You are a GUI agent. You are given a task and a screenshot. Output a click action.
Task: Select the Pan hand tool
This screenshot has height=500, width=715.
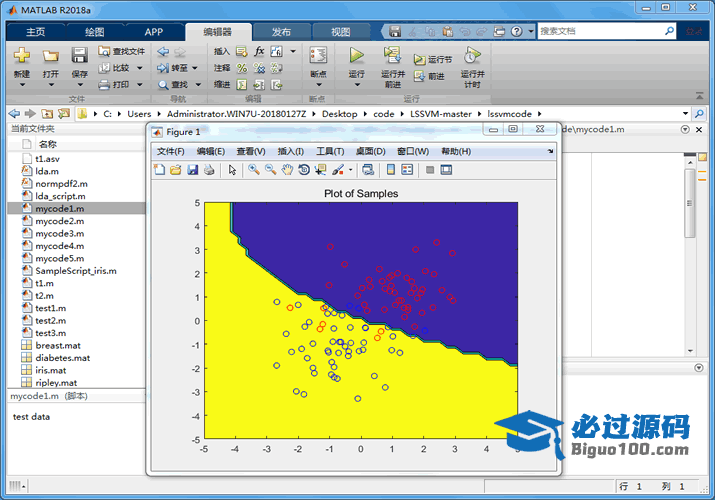(x=287, y=170)
